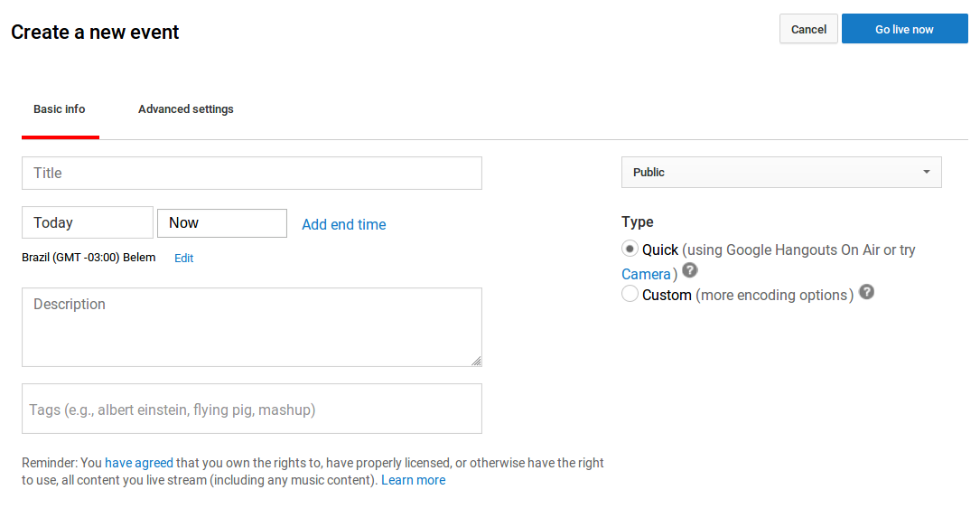Open the Learn more link
This screenshot has width=980, height=518.
[x=413, y=480]
